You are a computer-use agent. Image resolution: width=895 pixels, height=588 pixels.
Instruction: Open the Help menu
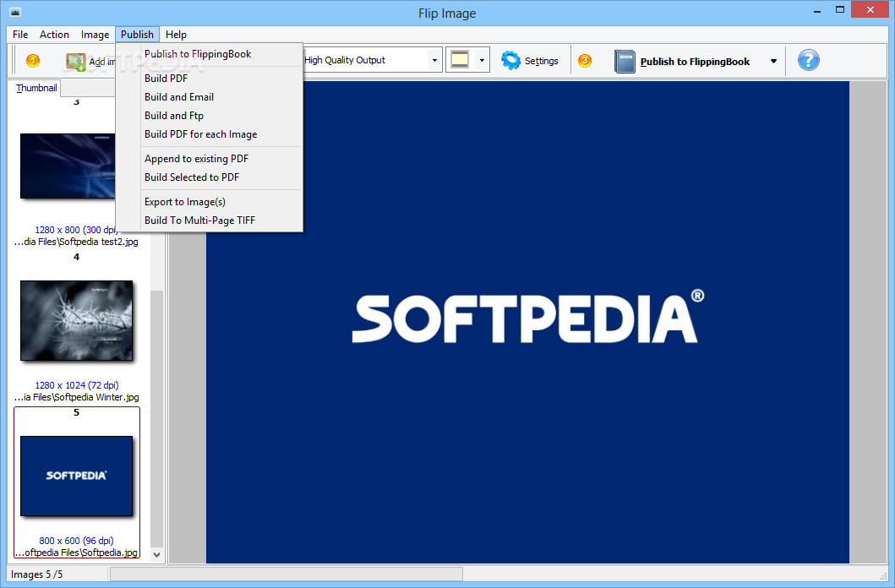coord(176,35)
